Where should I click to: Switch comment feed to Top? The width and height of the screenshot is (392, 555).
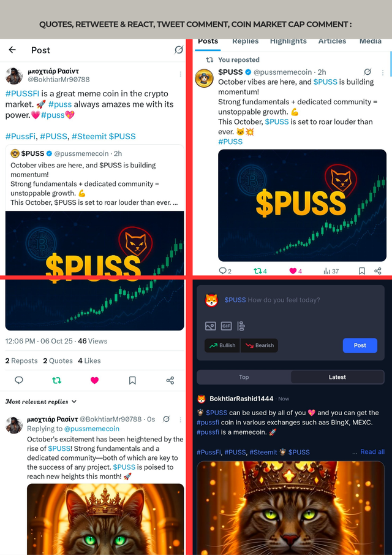pyautogui.click(x=244, y=377)
